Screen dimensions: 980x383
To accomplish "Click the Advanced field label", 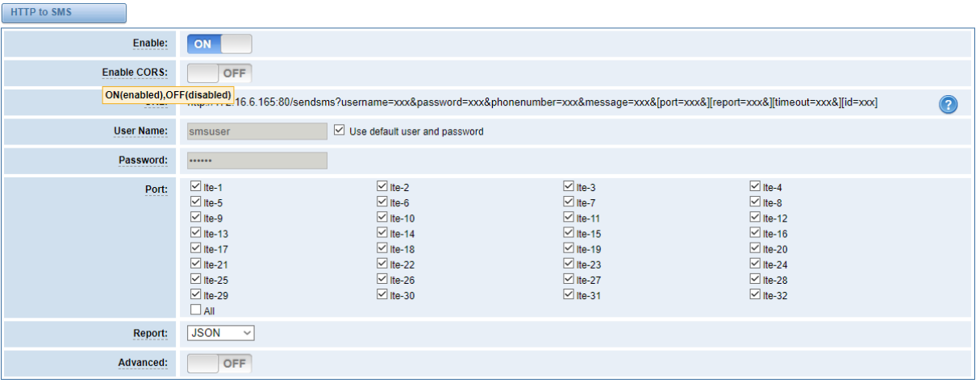I will click(x=142, y=363).
